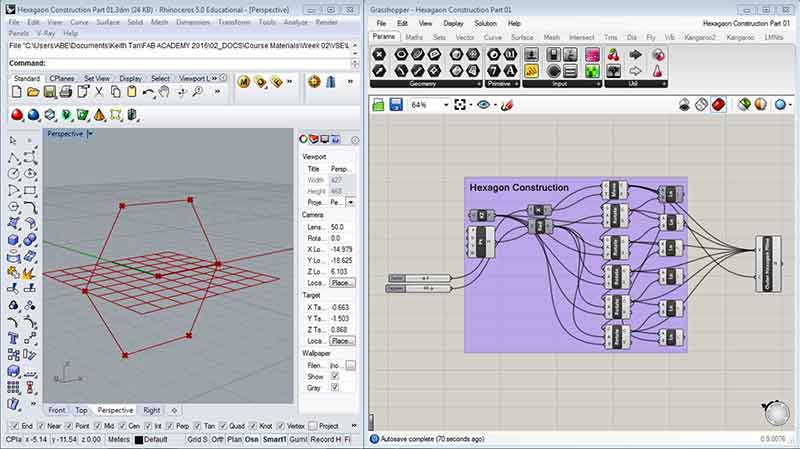Expand the Input panel in Grasshopper

[598, 84]
